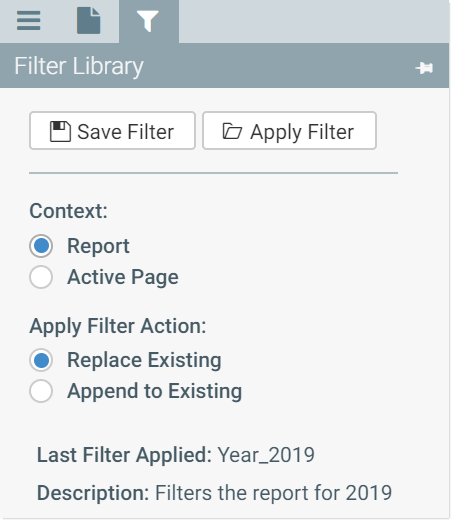Select the funnel filter tab
The height and width of the screenshot is (522, 453).
click(148, 21)
